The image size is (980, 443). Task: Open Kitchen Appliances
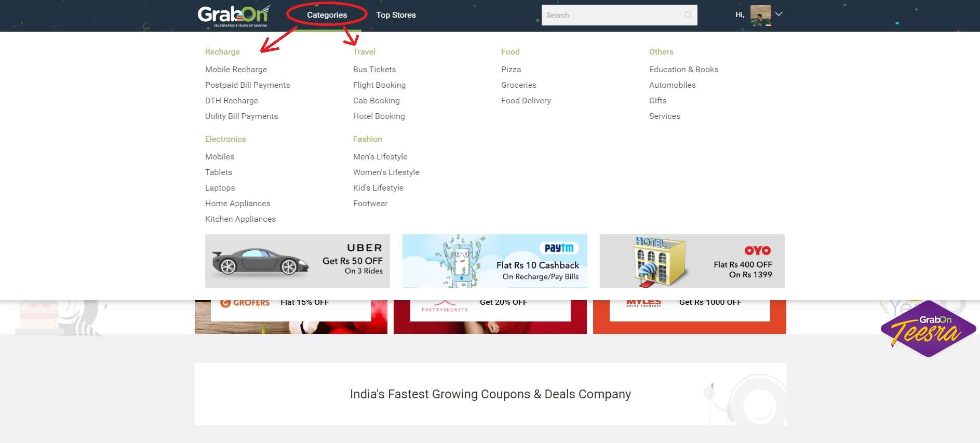click(x=240, y=219)
